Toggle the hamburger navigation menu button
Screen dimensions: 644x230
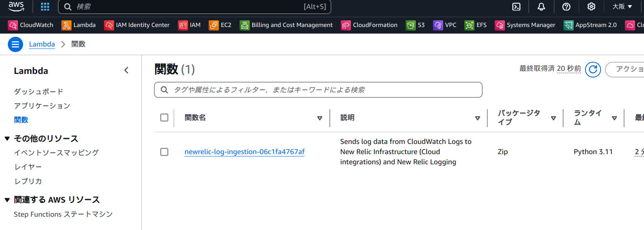point(15,44)
